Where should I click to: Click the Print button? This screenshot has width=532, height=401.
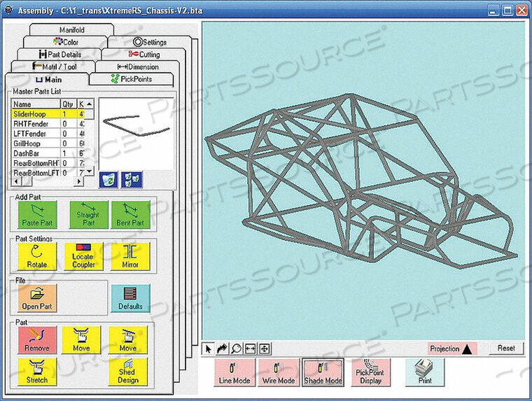point(424,372)
